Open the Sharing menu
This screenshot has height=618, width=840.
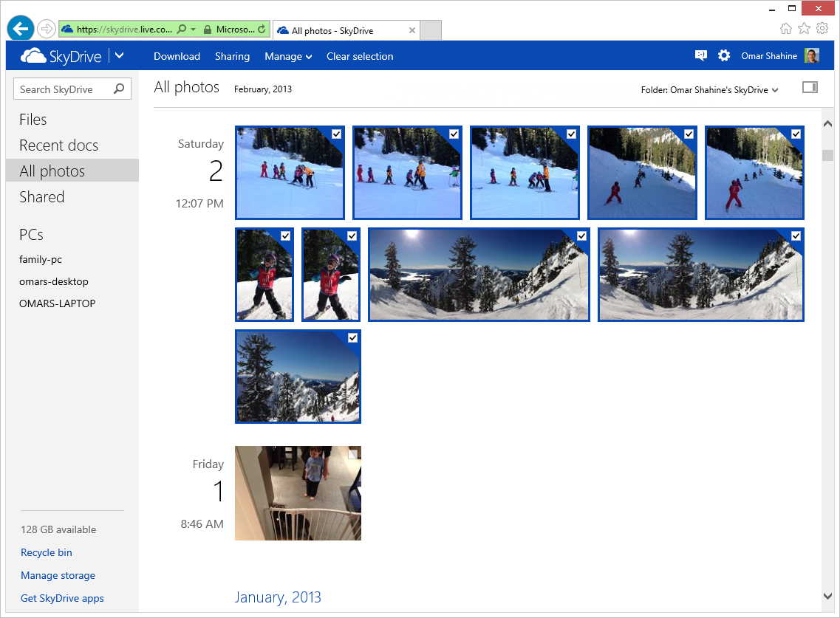tap(232, 56)
